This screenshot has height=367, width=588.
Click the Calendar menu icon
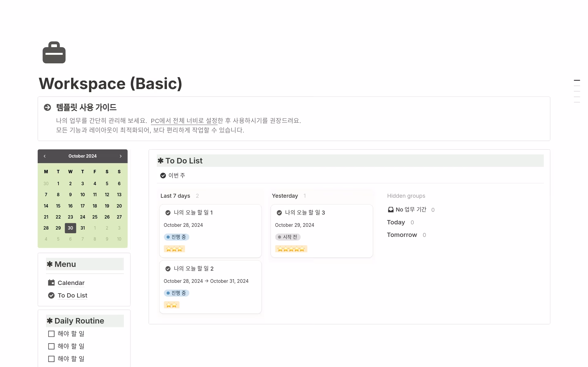coord(51,283)
